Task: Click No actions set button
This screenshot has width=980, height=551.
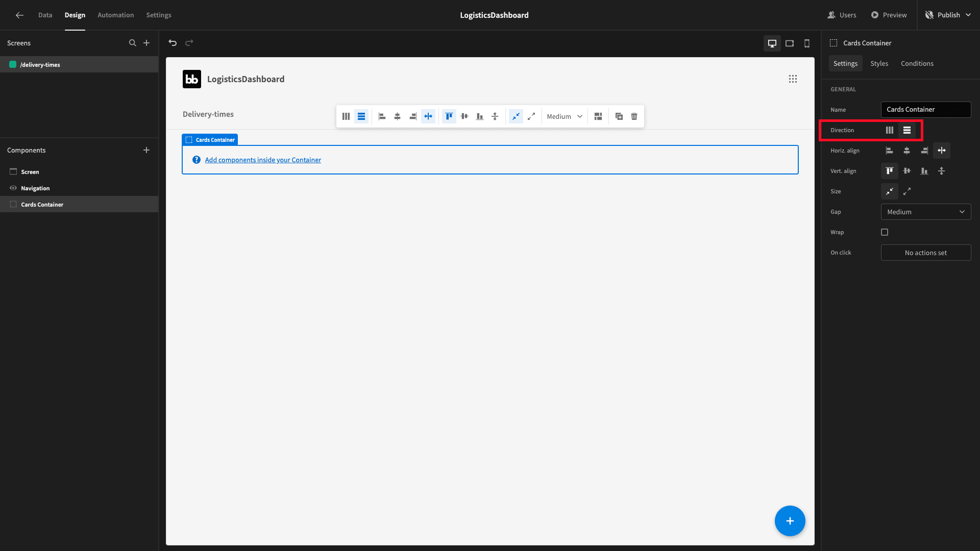Action: (x=926, y=253)
